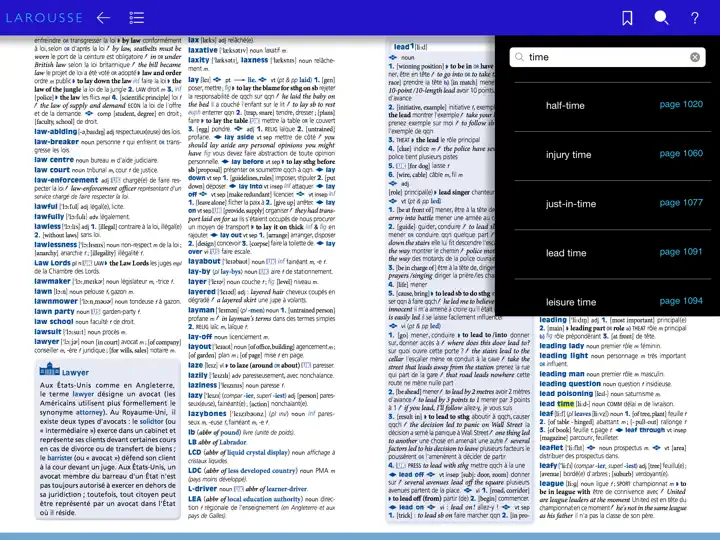Click the 'leaflet' headword
The width and height of the screenshot is (720, 540).
551,448
